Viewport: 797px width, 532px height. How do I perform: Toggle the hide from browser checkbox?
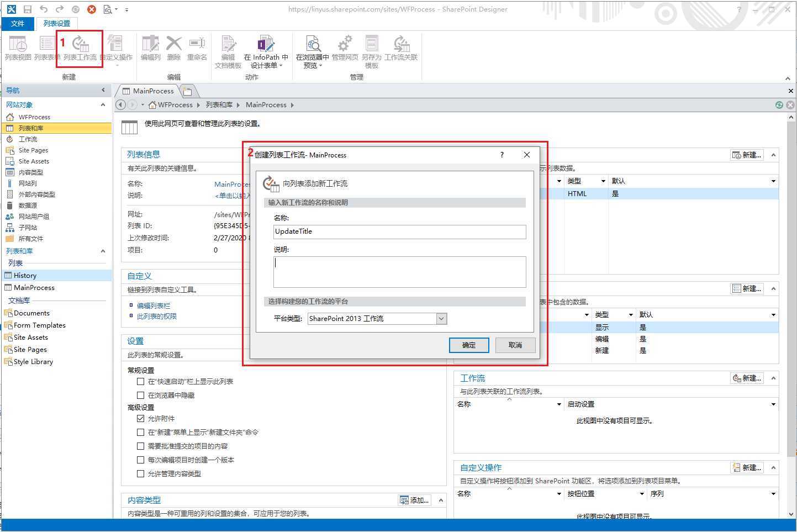(140, 395)
